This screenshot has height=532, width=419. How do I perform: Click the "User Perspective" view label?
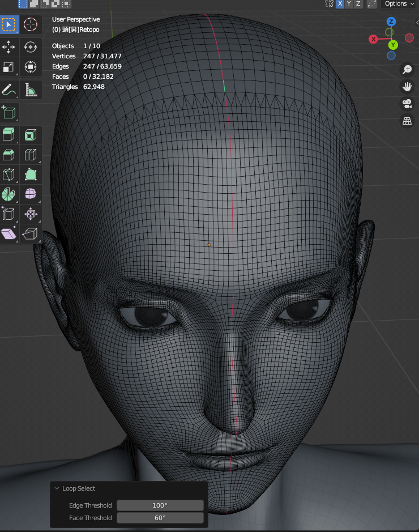pos(76,19)
